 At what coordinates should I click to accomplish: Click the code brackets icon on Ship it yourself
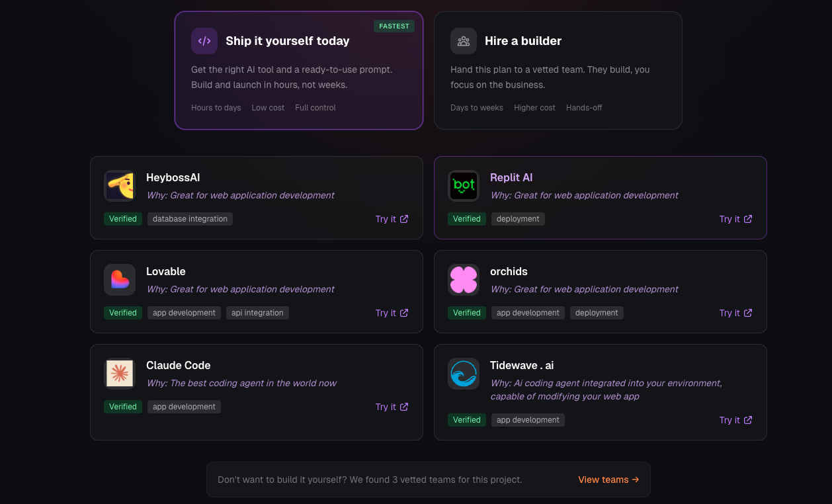pyautogui.click(x=204, y=41)
